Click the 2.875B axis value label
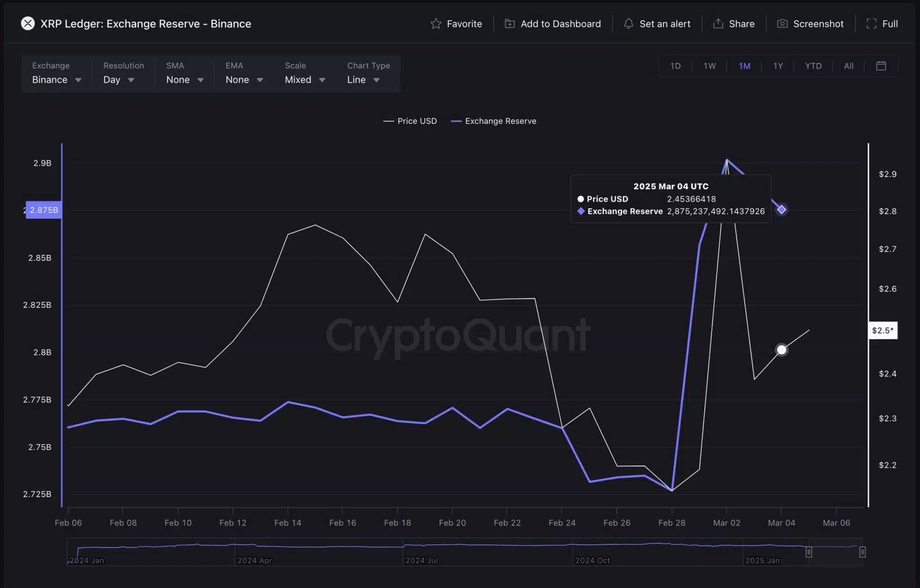The height and width of the screenshot is (588, 920). click(x=44, y=210)
